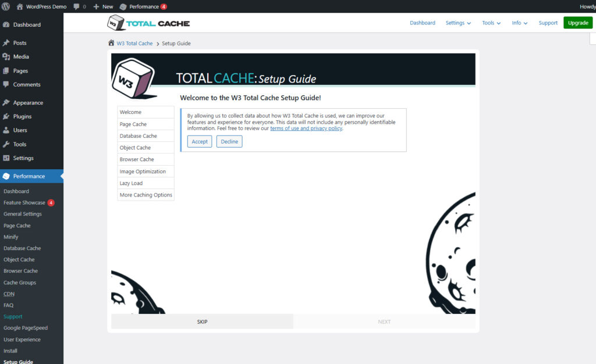The width and height of the screenshot is (596, 364).
Task: Open Support in Performance submenu
Action: [x=13, y=316]
